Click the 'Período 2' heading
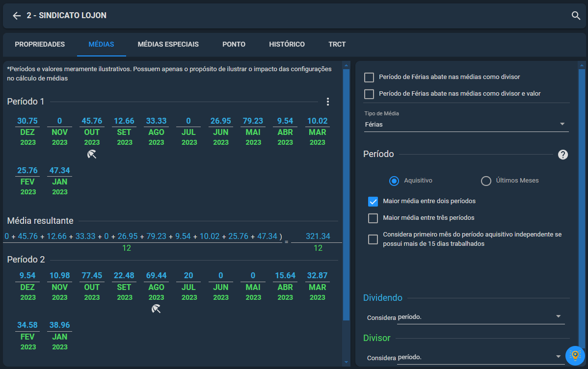Screen dimensions: 588x369 tap(26, 260)
